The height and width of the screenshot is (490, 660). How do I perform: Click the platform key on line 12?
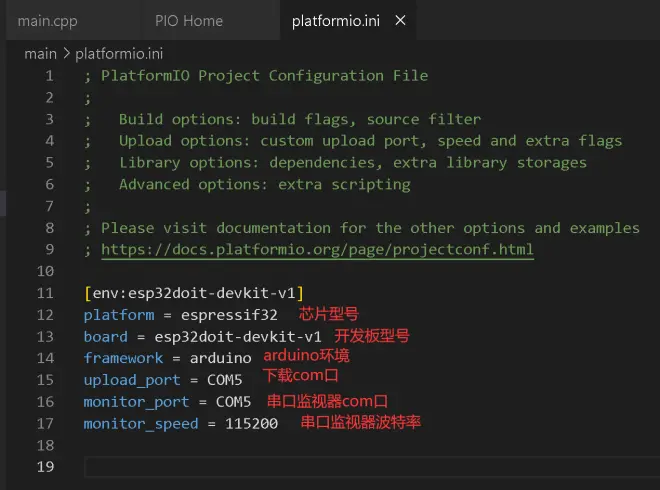[x=119, y=315]
